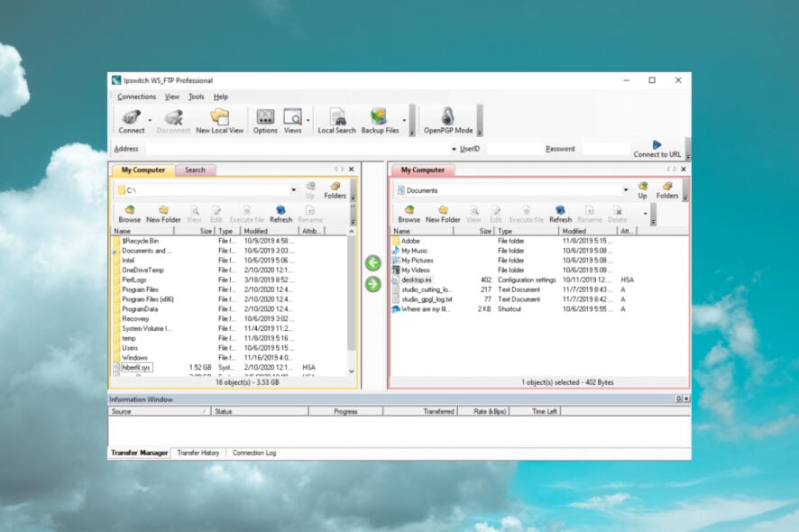
Task: Click the View icon in left pane toolbar
Action: (x=194, y=214)
